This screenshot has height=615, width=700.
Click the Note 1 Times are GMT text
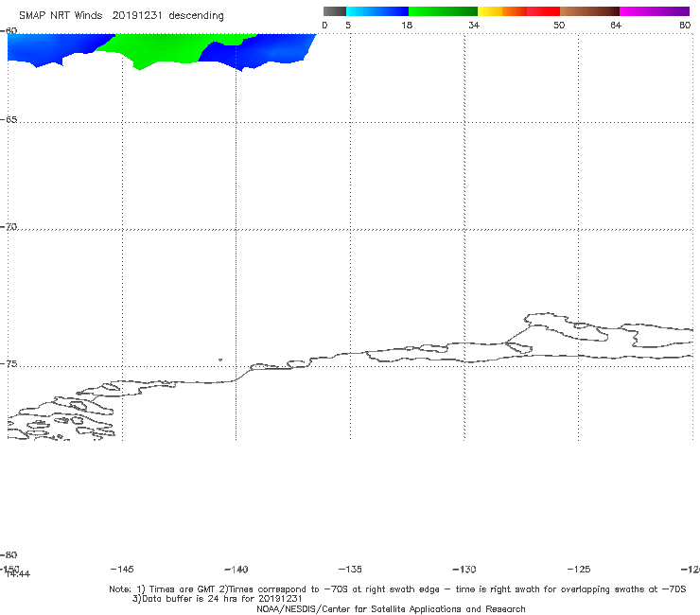164,589
